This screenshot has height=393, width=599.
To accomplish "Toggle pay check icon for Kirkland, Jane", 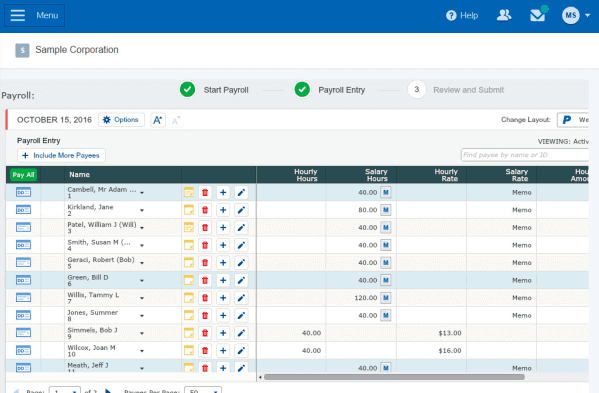I will point(23,210).
